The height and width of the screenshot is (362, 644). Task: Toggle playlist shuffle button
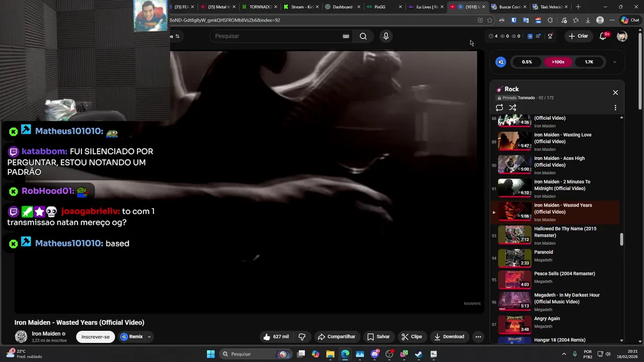[x=513, y=108]
